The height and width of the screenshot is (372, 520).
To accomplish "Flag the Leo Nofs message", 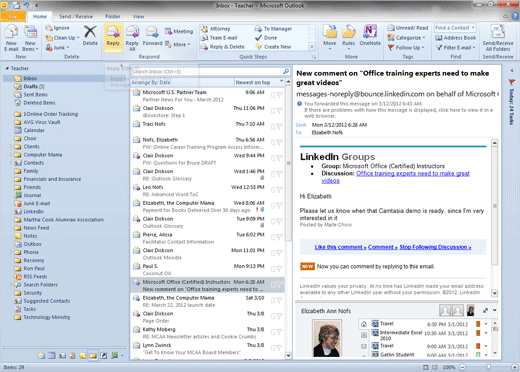I will (x=279, y=190).
